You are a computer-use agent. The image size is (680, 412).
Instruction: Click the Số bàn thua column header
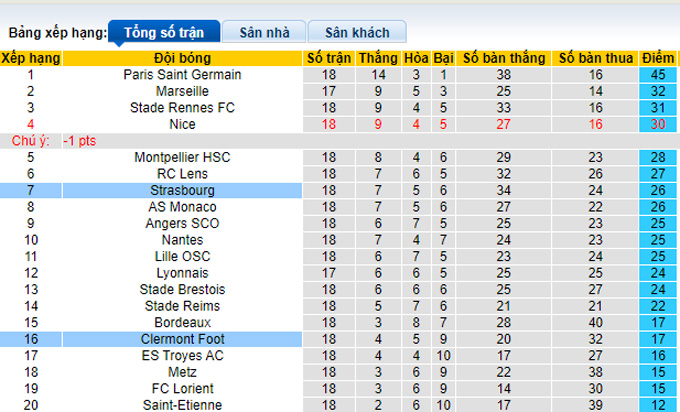(x=596, y=58)
